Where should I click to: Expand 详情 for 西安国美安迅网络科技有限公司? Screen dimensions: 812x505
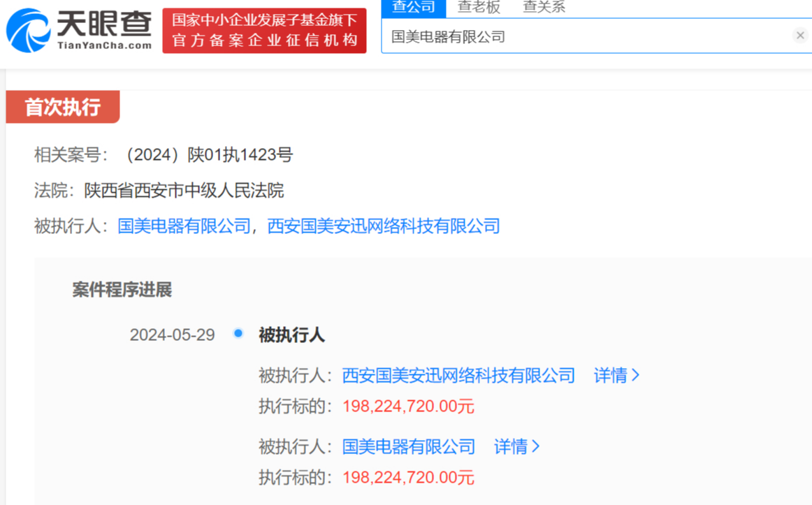[x=616, y=376]
